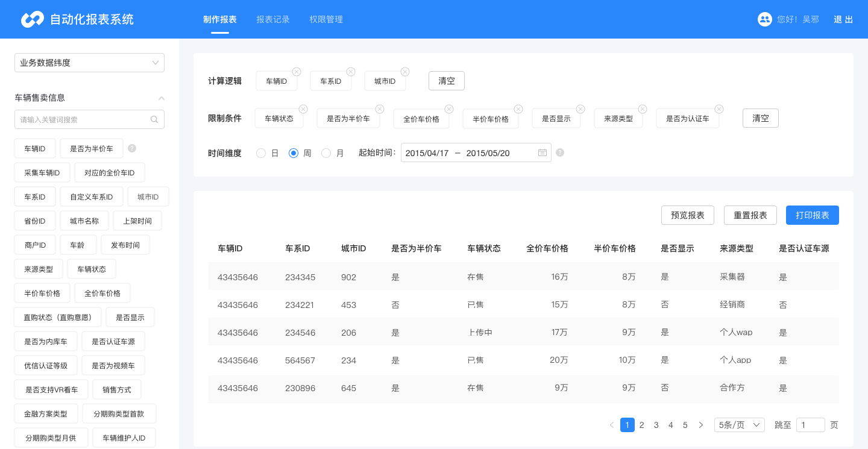Select page 1 in pagination
Image resolution: width=868 pixels, height=449 pixels.
click(x=627, y=425)
